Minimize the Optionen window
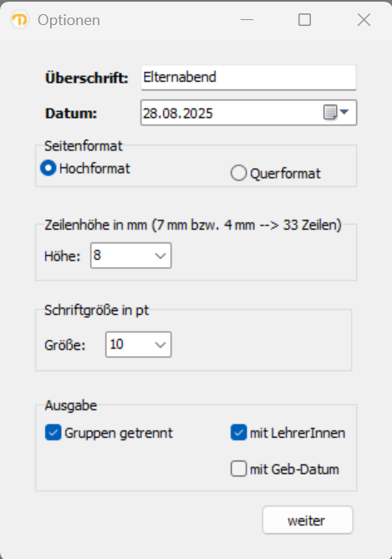Viewport: 392px width, 559px height. (x=247, y=19)
